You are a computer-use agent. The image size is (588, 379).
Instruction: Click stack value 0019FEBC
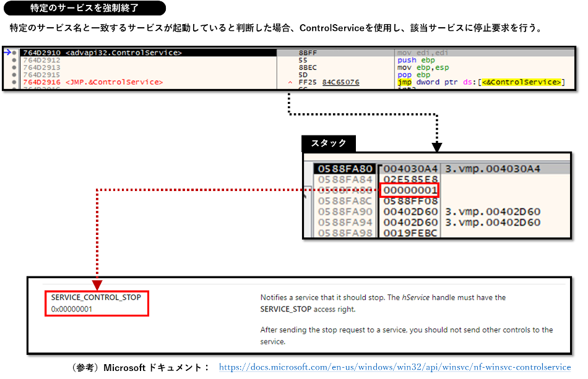(410, 232)
